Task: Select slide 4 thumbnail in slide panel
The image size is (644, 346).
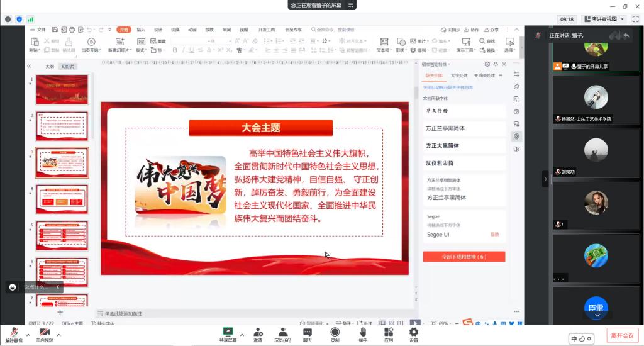Action: pyautogui.click(x=62, y=199)
